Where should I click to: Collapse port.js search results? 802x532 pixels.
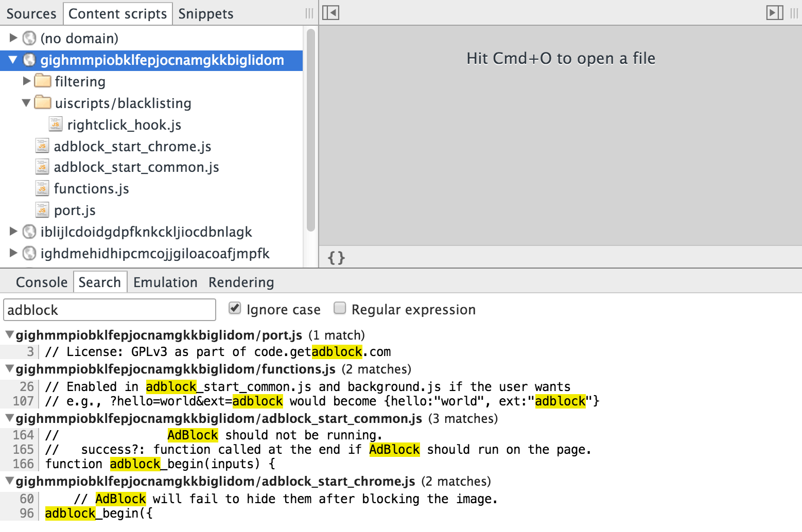point(9,335)
